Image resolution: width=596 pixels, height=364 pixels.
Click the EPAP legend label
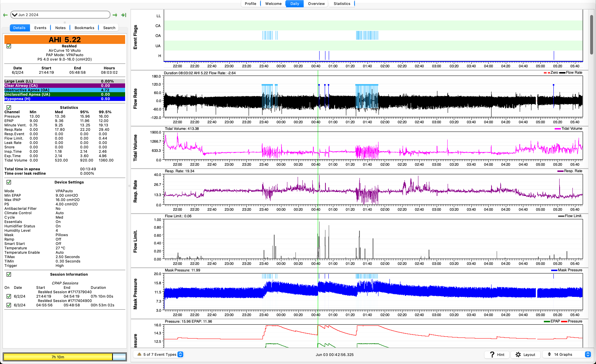coord(555,321)
